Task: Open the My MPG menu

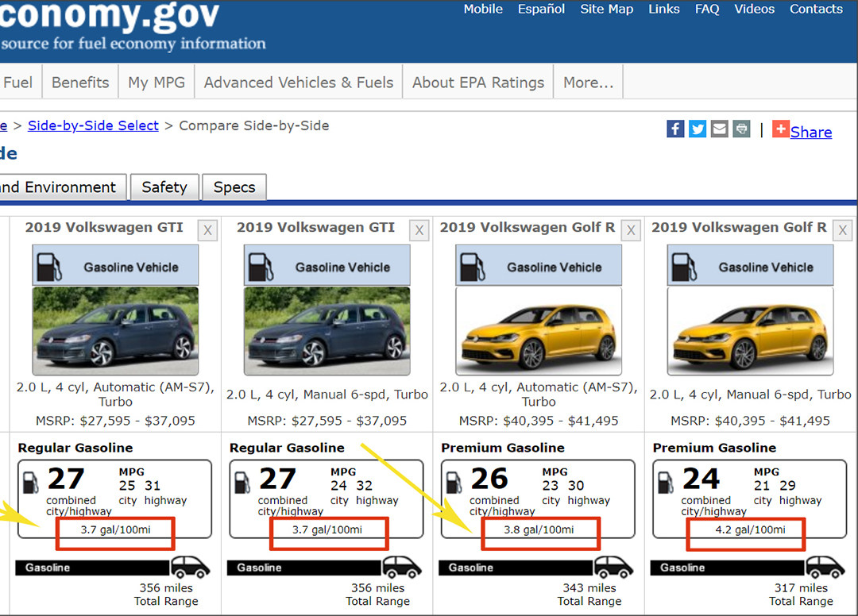Action: (x=155, y=83)
